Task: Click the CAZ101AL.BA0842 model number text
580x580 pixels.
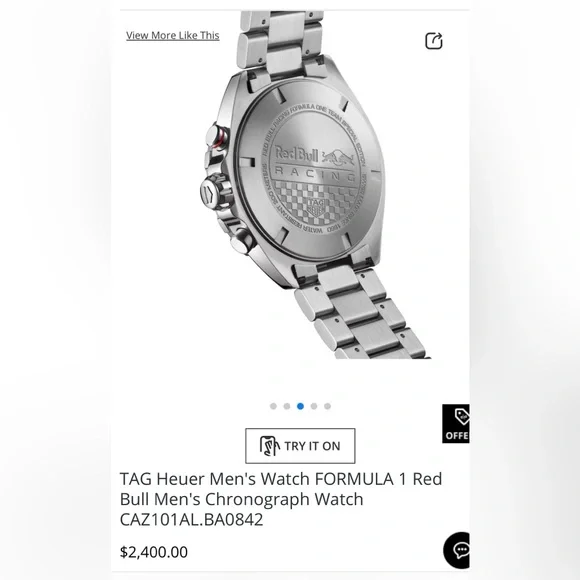Action: [191, 519]
